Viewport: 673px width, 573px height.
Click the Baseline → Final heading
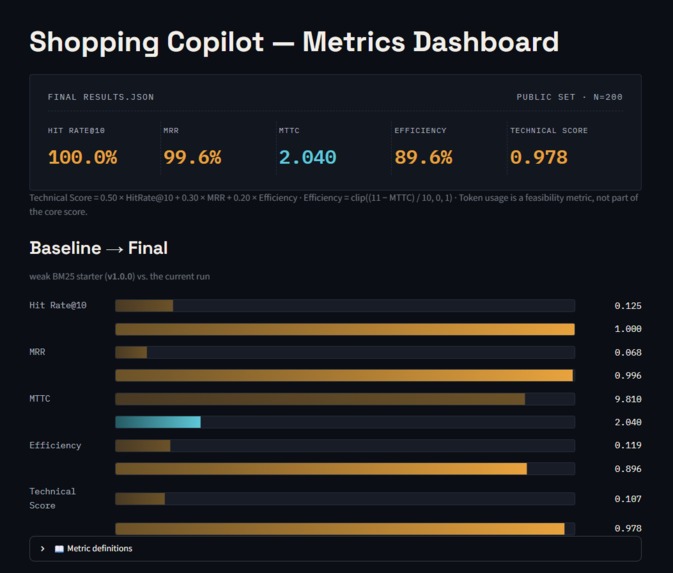[99, 248]
